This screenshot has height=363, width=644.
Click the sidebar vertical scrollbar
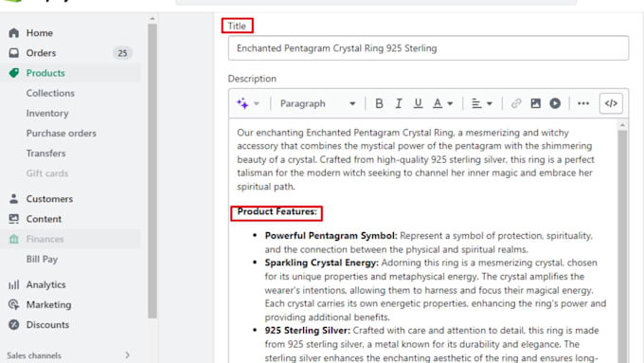coord(152,171)
